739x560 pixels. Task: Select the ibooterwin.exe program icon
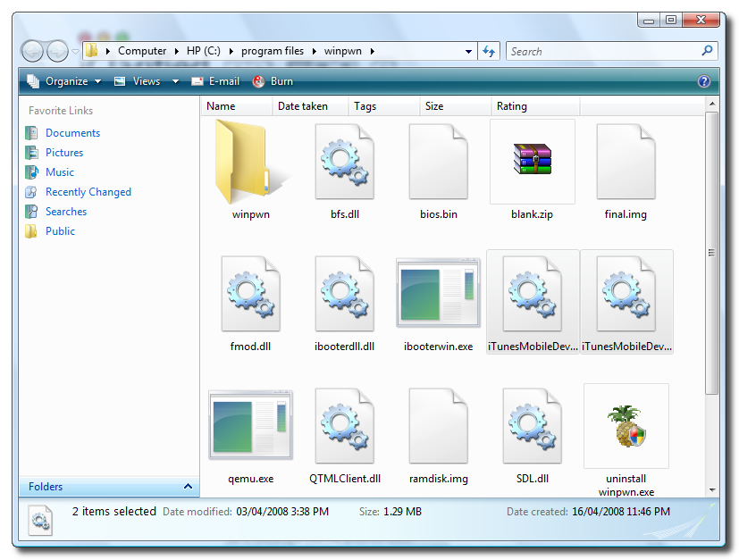439,292
